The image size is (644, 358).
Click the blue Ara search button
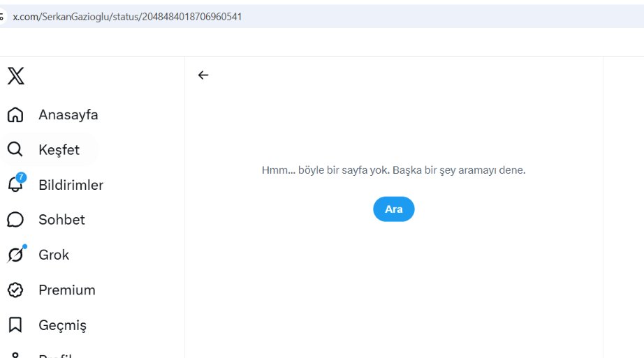coord(393,209)
